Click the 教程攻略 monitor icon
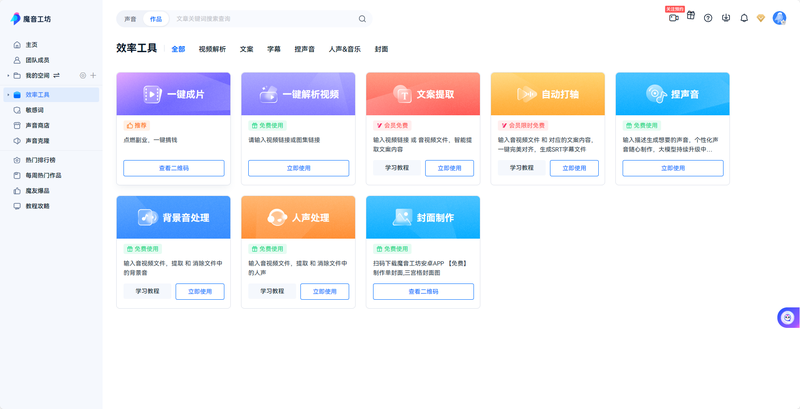The width and height of the screenshot is (800, 409). pyautogui.click(x=17, y=206)
